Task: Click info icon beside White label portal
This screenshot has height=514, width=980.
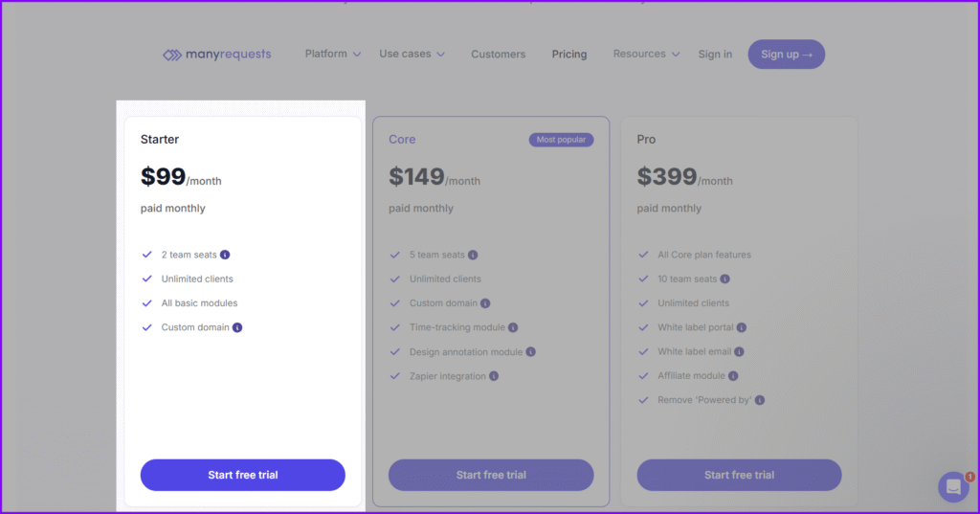Action: (x=742, y=327)
